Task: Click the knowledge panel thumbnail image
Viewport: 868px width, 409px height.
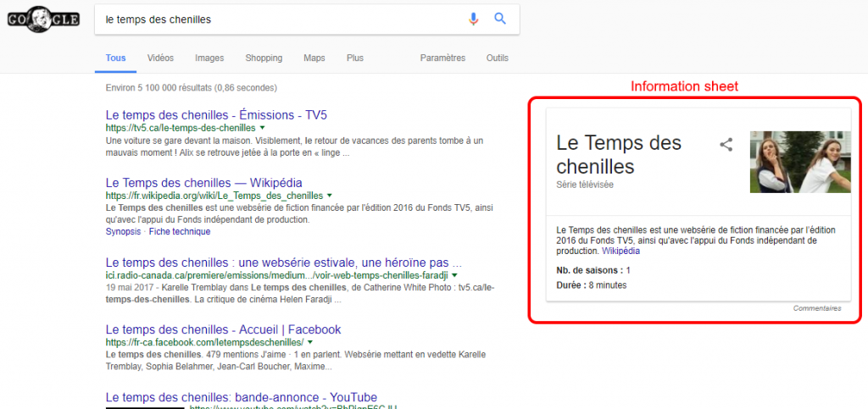Action: click(800, 162)
